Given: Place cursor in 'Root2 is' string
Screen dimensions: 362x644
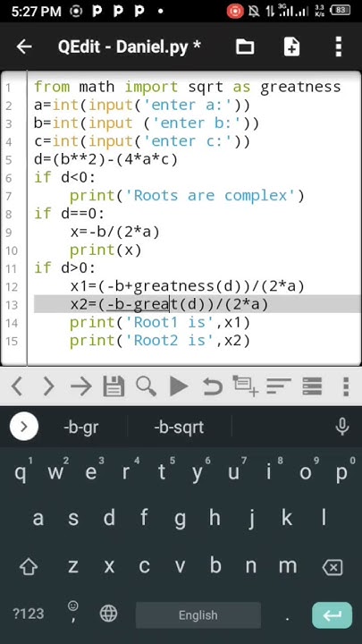Looking at the screenshot, I should 170,341.
